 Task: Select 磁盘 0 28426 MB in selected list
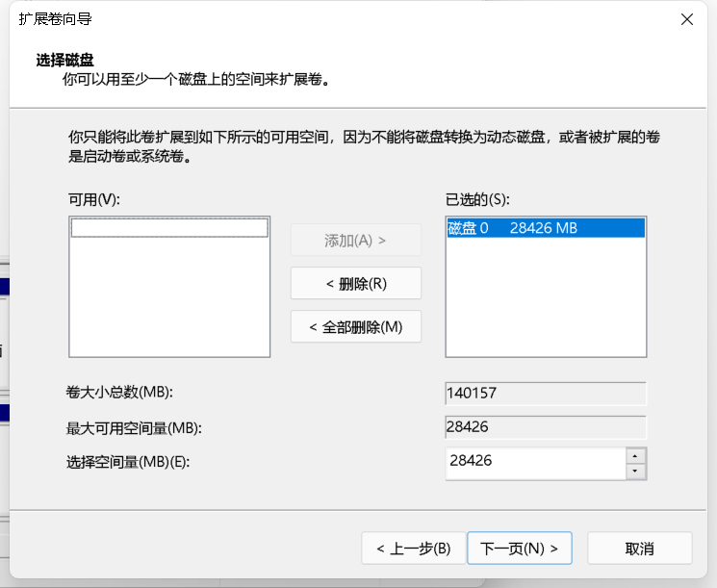pos(546,228)
